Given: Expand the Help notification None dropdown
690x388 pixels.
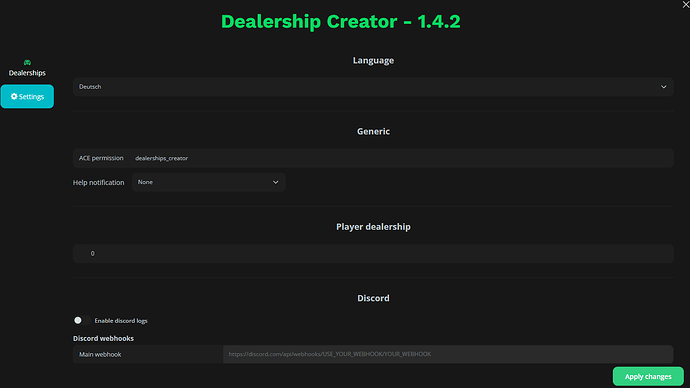Looking at the screenshot, I should (209, 182).
